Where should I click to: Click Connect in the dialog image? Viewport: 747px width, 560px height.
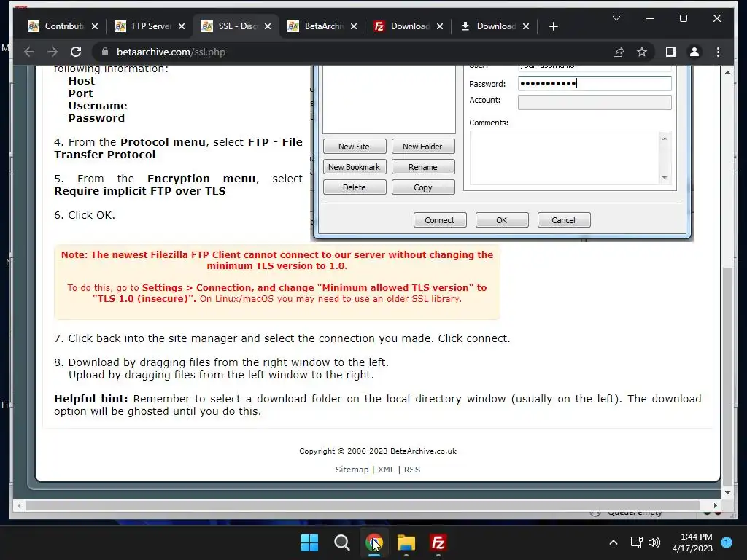pyautogui.click(x=440, y=220)
